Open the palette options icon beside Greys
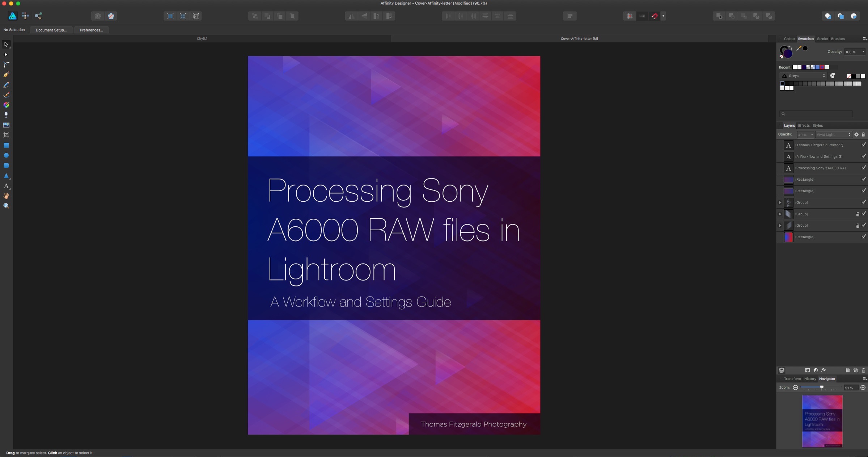The image size is (868, 457). tap(833, 76)
